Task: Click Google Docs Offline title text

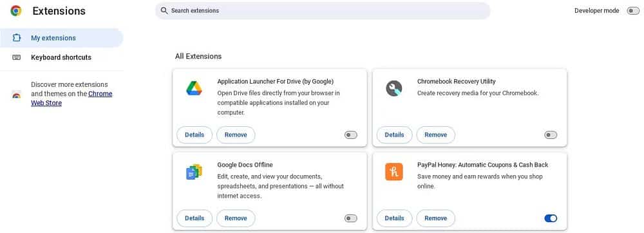Action: (245, 165)
